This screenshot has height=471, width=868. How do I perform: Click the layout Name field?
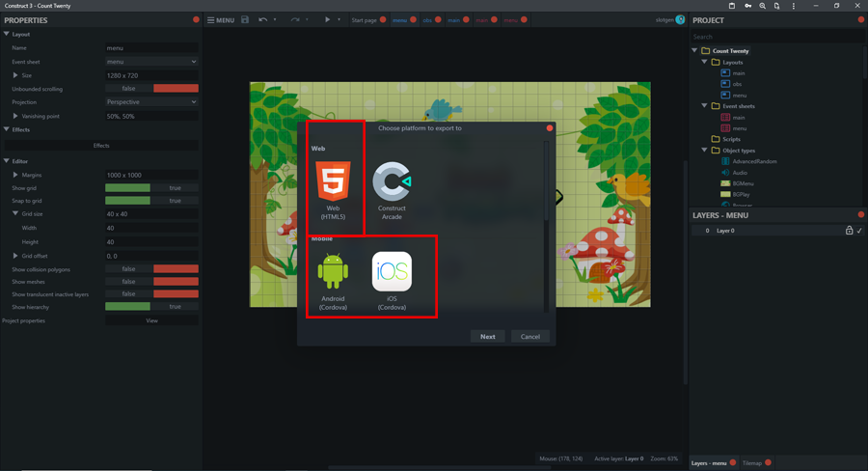[151, 48]
